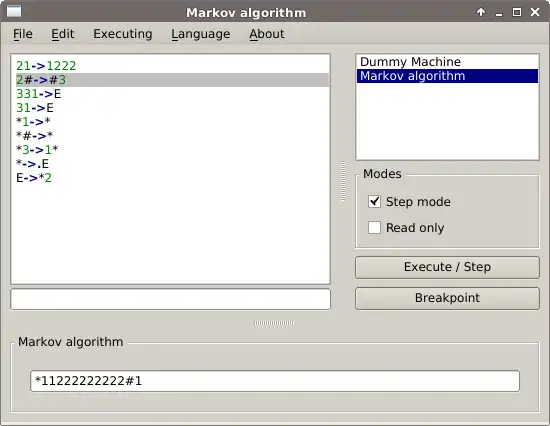Viewport: 550px width, 426px height.
Task: Click rule line 331->E
Action: click(x=39, y=94)
